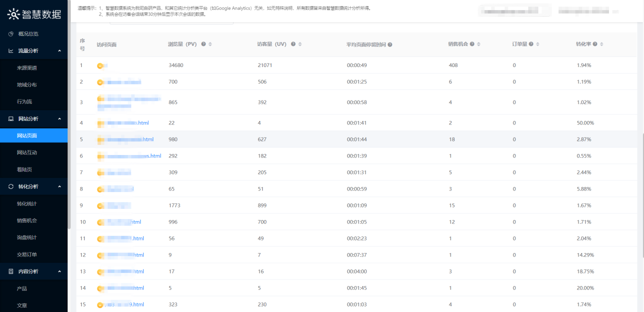
Task: Toggle sort arrows on 销售机会 column
Action: [x=479, y=44]
